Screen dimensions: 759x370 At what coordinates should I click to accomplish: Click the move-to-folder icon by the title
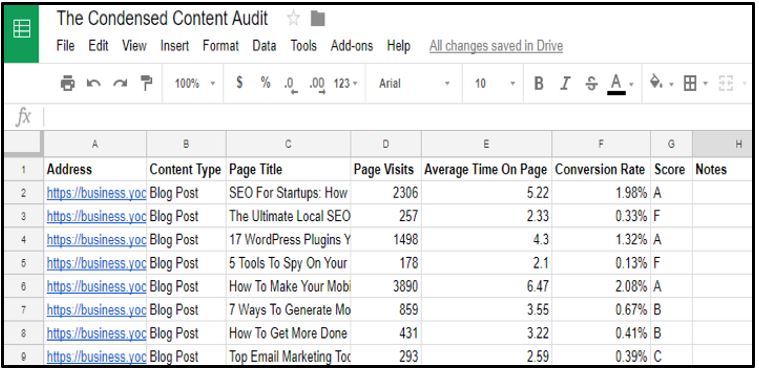click(318, 19)
